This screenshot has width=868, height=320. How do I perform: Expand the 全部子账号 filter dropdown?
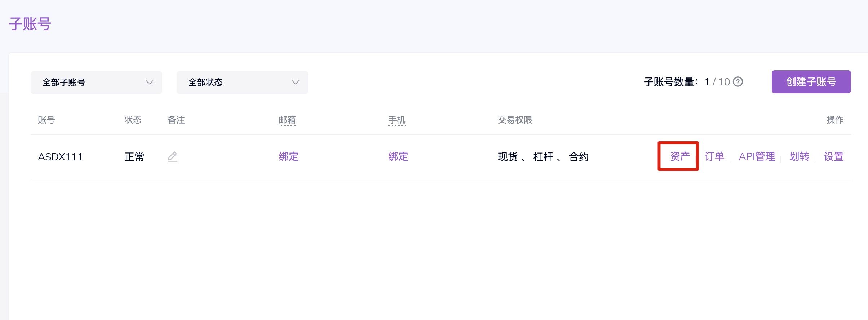[96, 83]
